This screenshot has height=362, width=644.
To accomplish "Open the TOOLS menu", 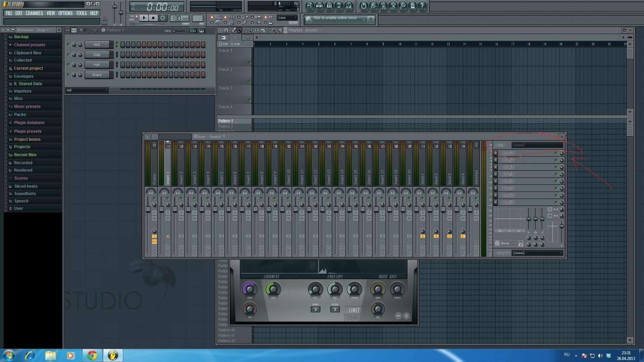I will [81, 13].
